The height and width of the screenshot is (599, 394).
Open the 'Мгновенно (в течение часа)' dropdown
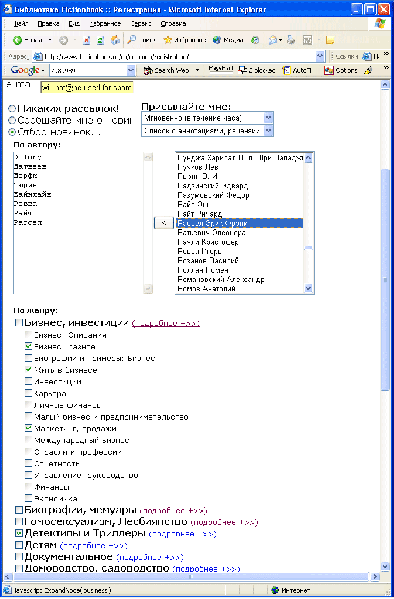(x=269, y=118)
